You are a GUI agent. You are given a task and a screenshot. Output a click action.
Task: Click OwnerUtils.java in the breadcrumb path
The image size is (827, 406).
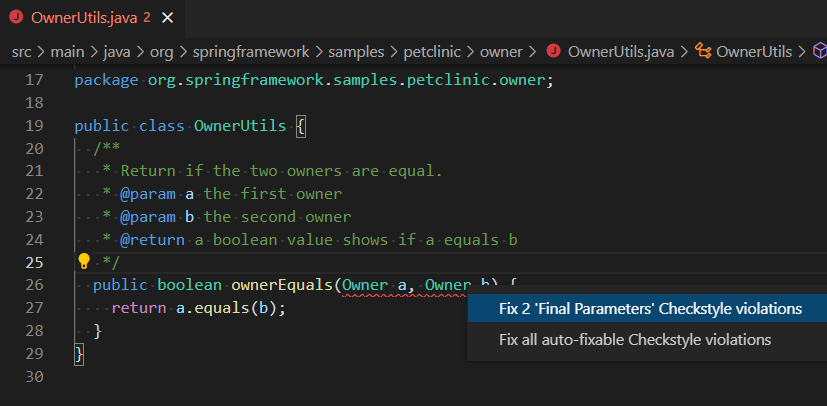tap(620, 52)
